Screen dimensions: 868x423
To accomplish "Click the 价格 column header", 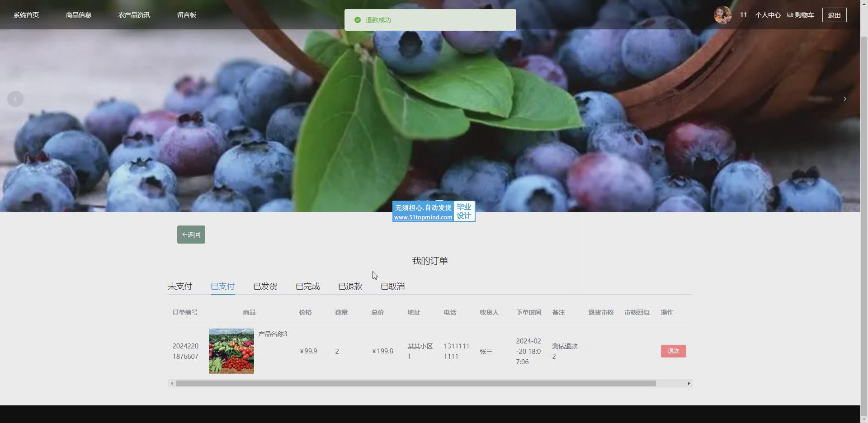I will coord(305,312).
